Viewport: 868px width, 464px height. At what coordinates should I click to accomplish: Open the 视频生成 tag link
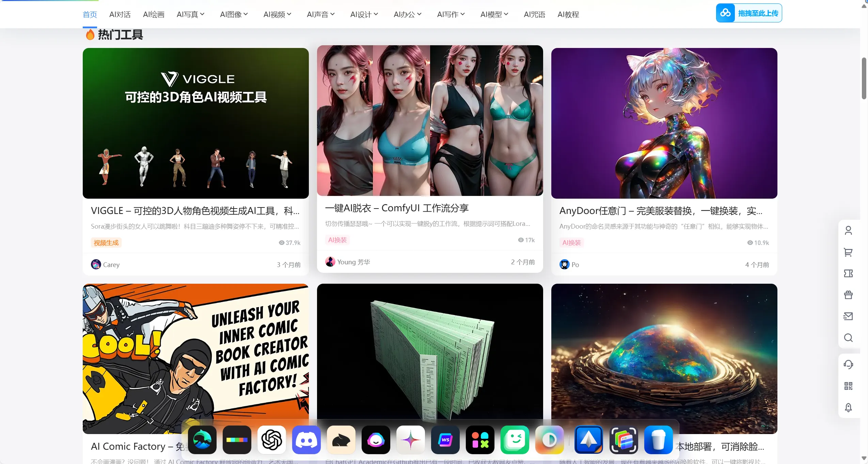click(106, 243)
